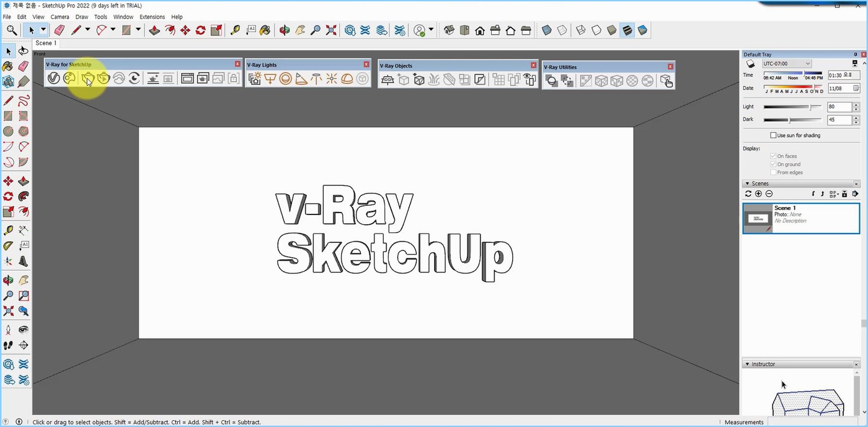Image resolution: width=868 pixels, height=427 pixels.
Task: Select the Push/Pull tool in top toolbar
Action: pos(154,30)
